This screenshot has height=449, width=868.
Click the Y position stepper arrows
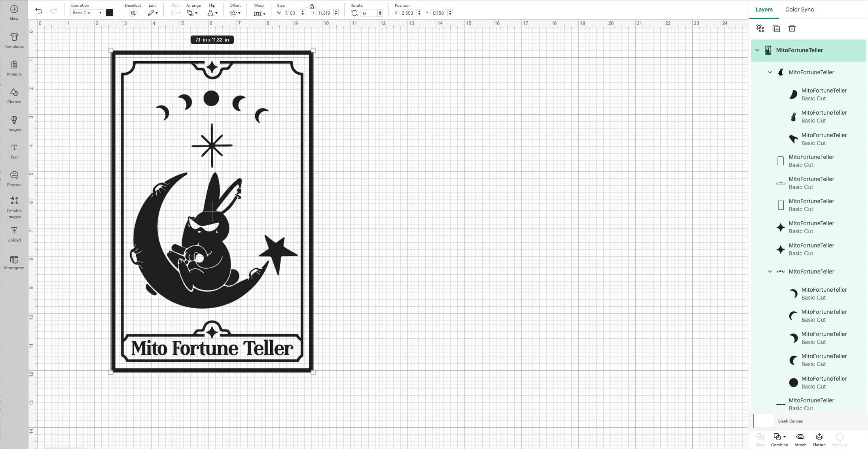[450, 13]
